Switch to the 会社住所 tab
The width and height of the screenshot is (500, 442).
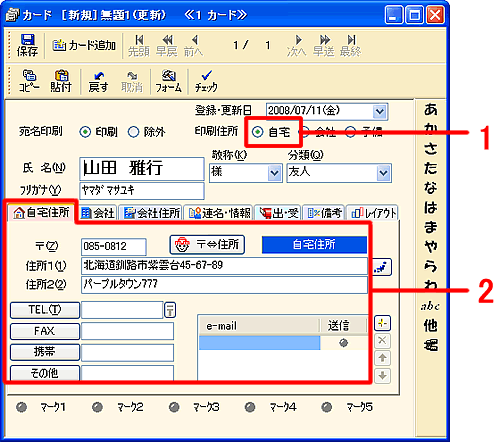(x=151, y=213)
